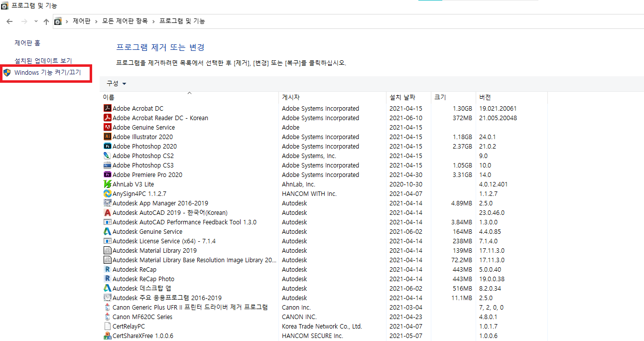Click the version 4.0.12.401

click(x=493, y=184)
